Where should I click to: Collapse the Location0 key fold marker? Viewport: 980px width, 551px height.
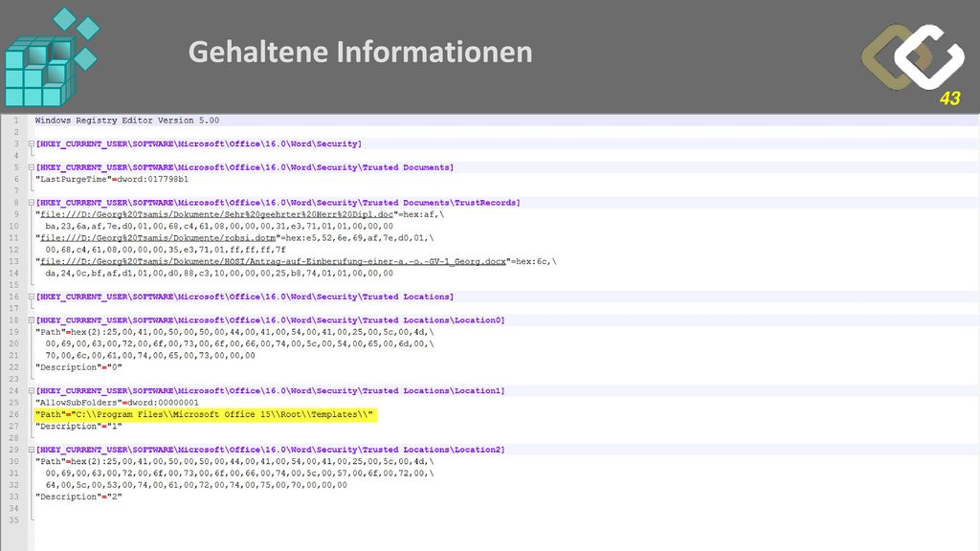coord(32,320)
